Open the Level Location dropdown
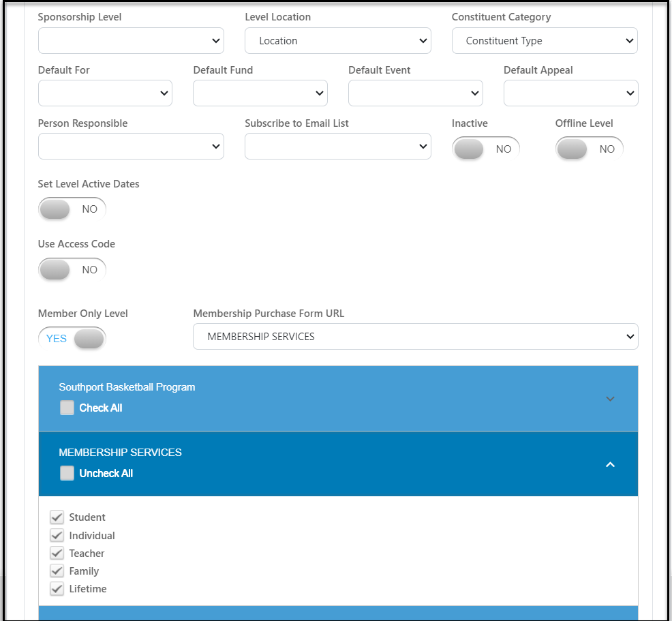This screenshot has height=621, width=672. (338, 41)
